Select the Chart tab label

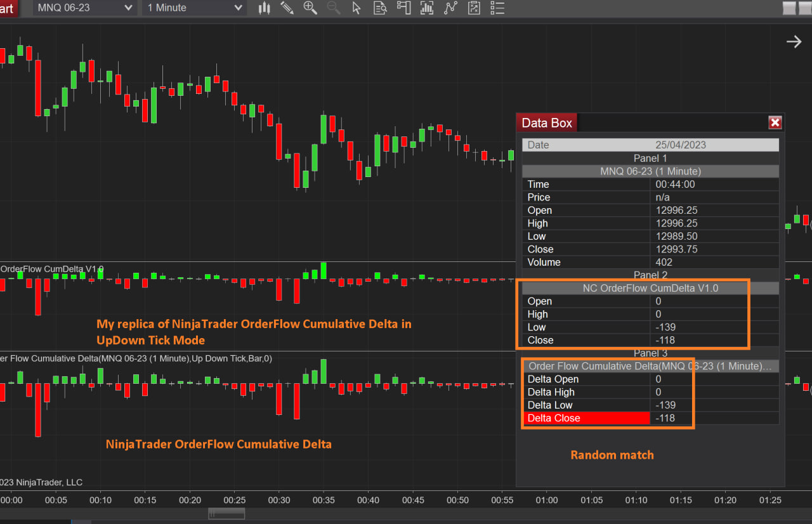click(8, 8)
